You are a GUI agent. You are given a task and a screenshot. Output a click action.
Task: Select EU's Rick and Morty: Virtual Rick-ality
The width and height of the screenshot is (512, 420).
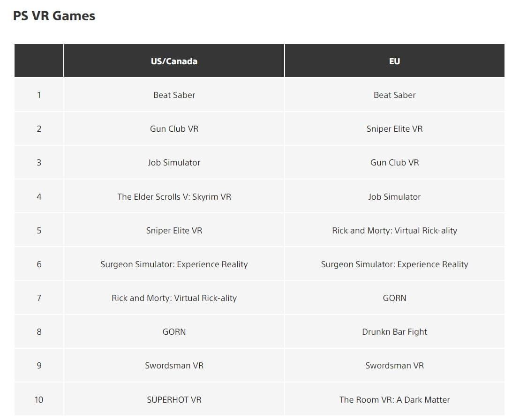coord(394,231)
